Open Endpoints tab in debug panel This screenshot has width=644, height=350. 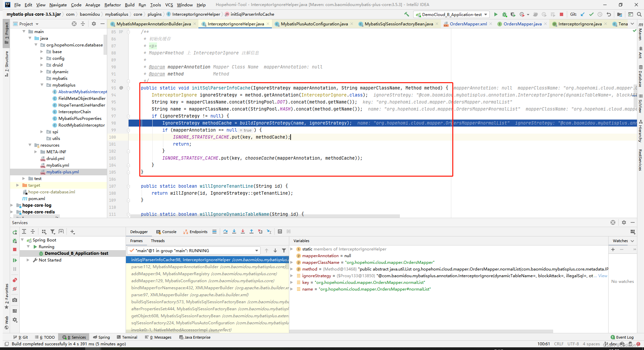196,232
